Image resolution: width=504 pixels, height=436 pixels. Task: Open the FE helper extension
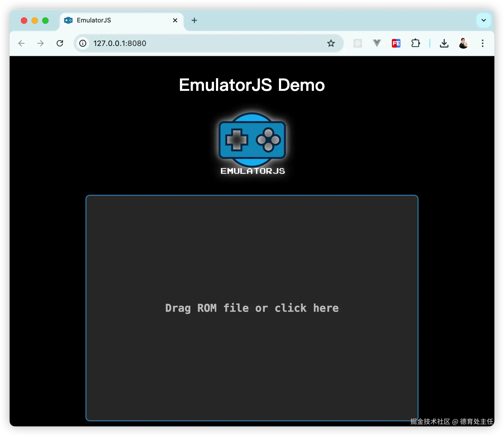[x=396, y=43]
